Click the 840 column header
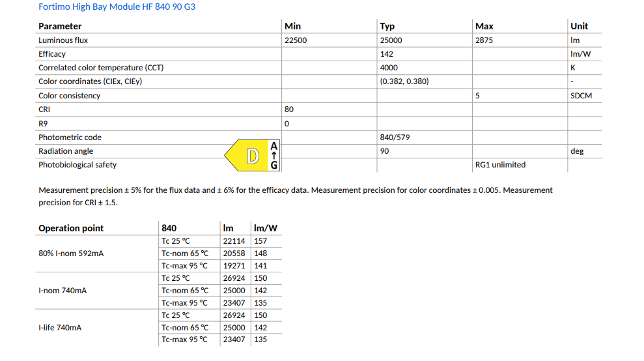Screen dimensions: 644x361 click(x=169, y=228)
